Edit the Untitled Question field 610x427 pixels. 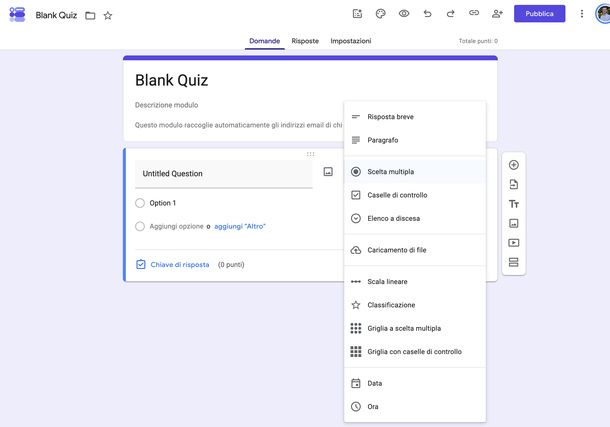(224, 174)
